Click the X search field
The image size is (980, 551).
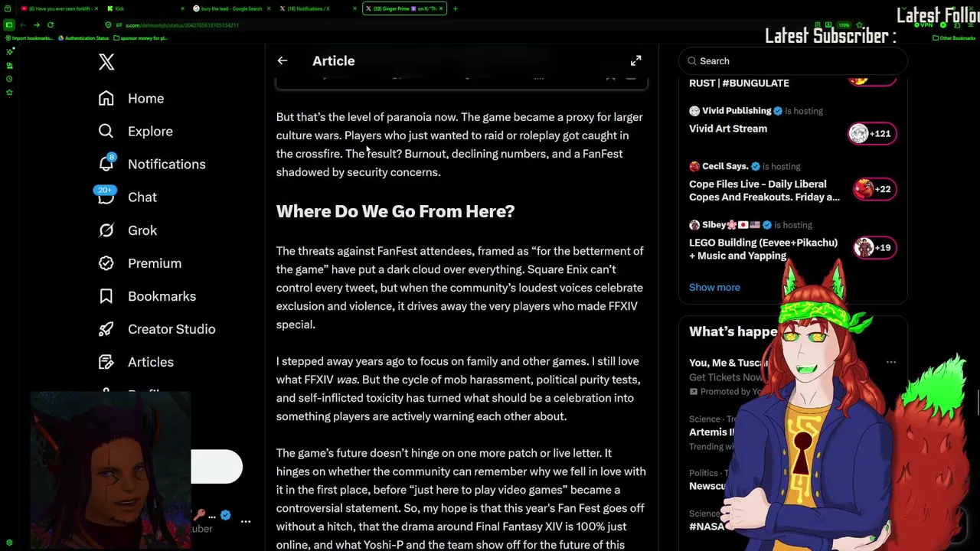[792, 61]
